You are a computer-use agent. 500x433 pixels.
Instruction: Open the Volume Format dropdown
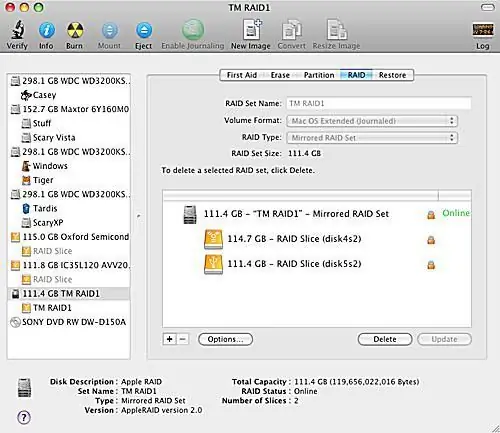[372, 121]
